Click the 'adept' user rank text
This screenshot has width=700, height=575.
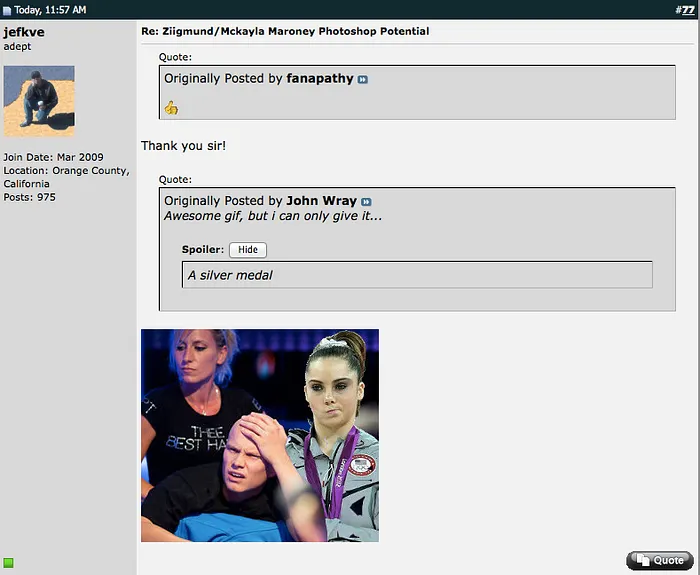click(17, 46)
